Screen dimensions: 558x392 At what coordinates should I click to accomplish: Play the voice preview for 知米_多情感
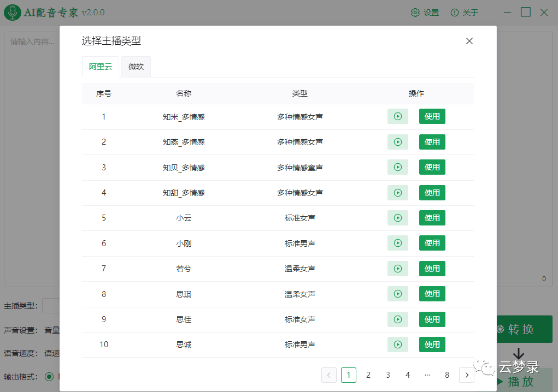[x=398, y=116]
